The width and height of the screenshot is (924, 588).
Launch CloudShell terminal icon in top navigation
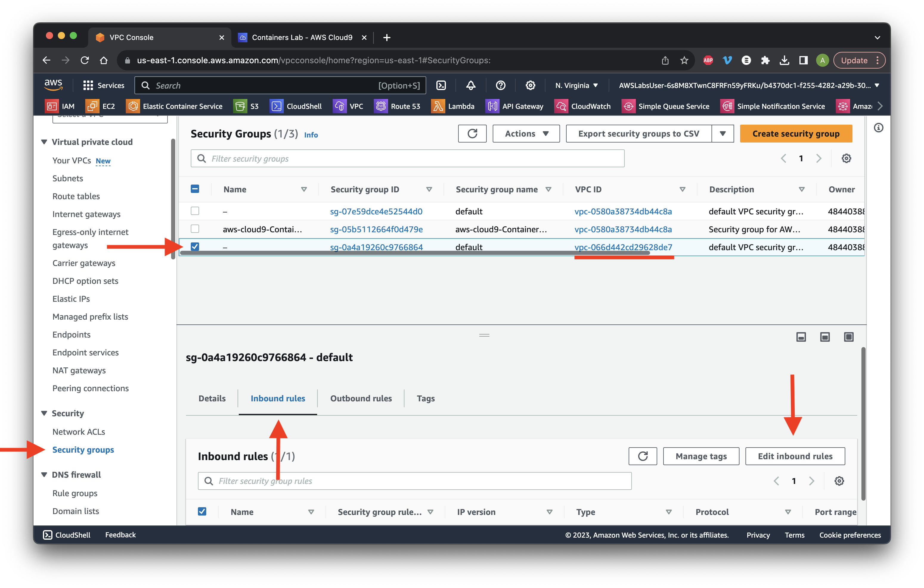(x=441, y=85)
